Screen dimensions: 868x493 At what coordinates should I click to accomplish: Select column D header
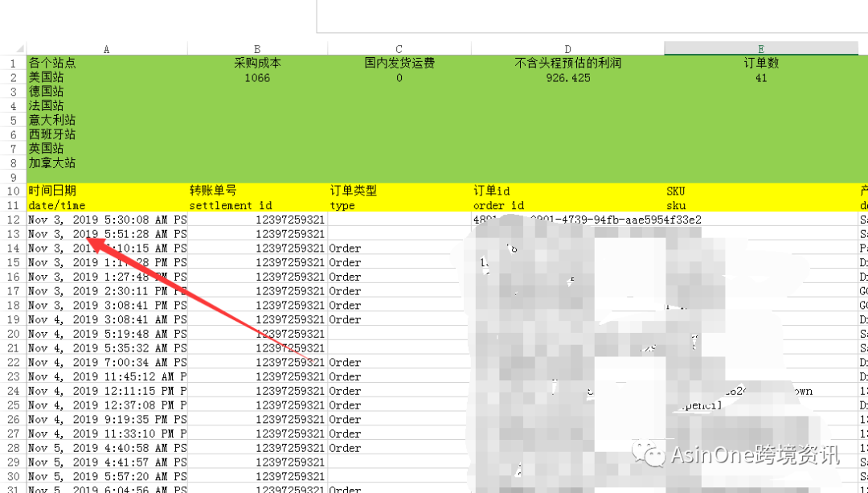pyautogui.click(x=568, y=49)
